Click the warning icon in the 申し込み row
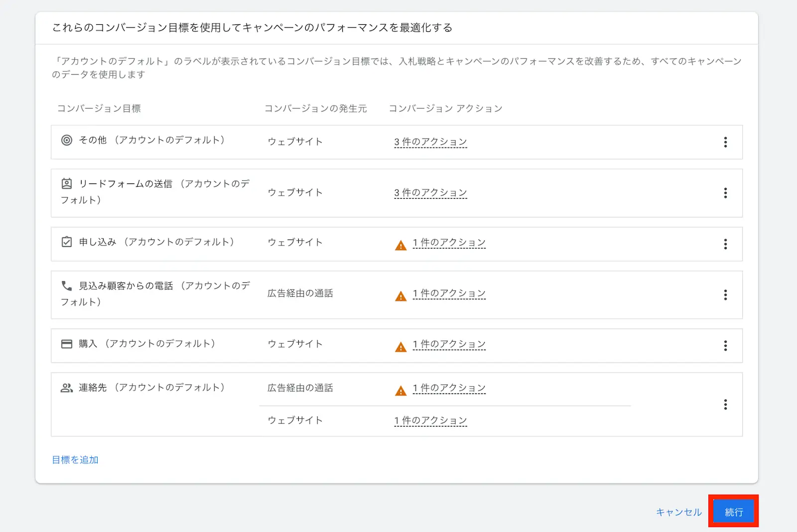 pyautogui.click(x=400, y=244)
